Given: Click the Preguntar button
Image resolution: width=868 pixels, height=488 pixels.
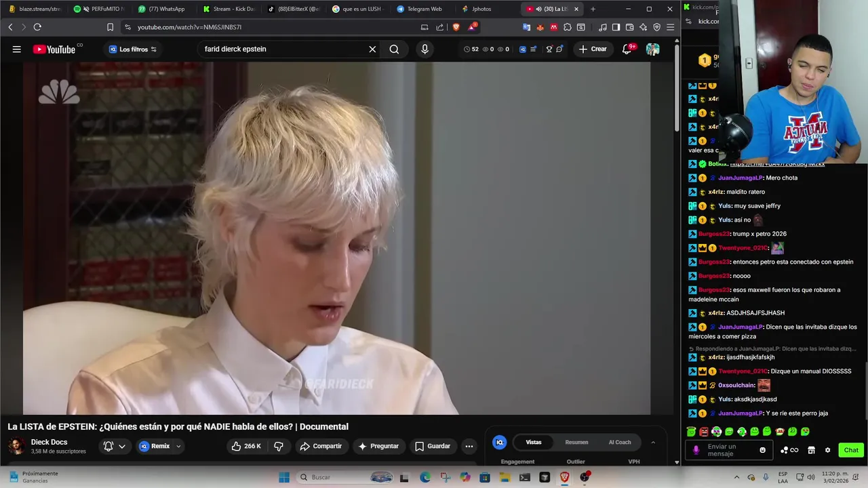Looking at the screenshot, I should pos(378,446).
